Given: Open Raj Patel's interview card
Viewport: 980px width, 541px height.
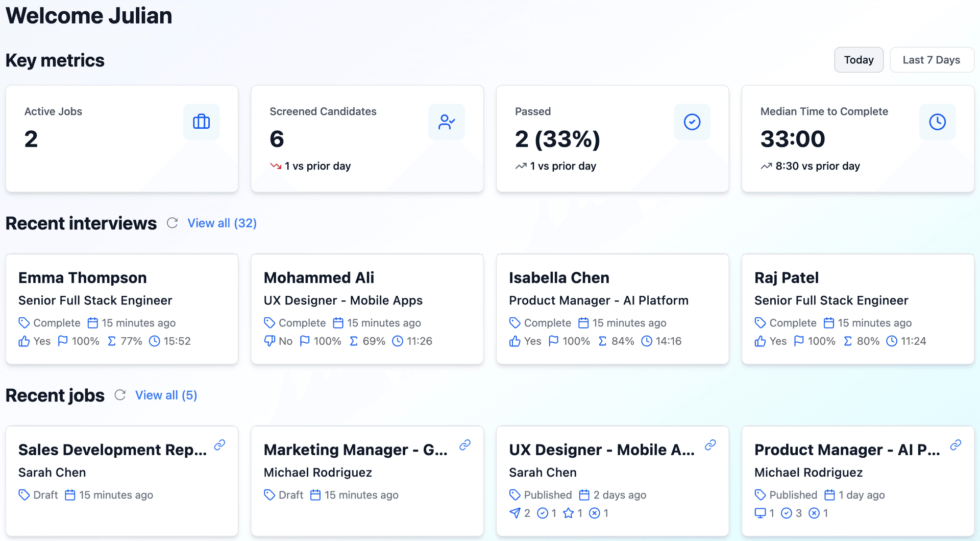Looking at the screenshot, I should (x=857, y=309).
